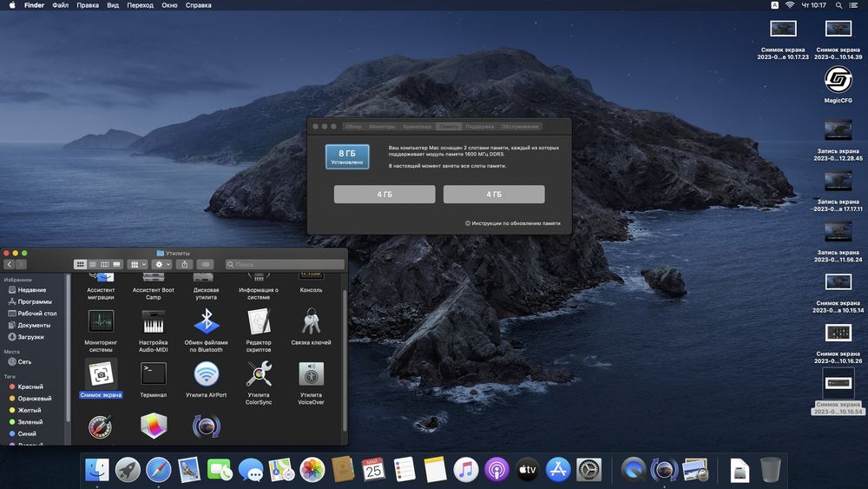The width and height of the screenshot is (868, 489).
Task: Open Обмен файлами по Bluetooth
Action: [x=206, y=321]
